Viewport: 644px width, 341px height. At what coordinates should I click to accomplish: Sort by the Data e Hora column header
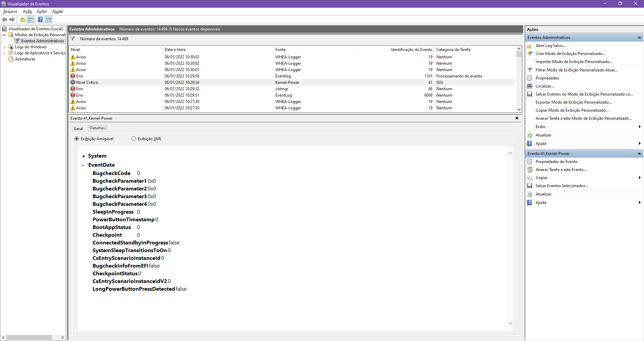pos(218,50)
